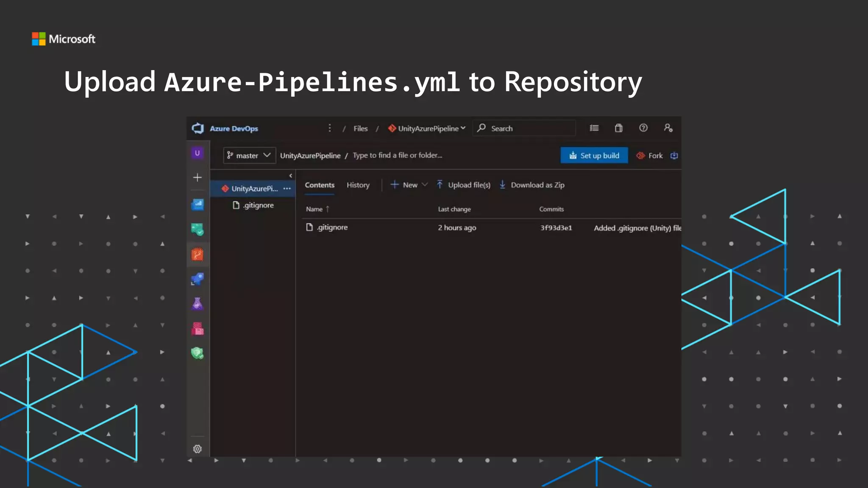Image resolution: width=868 pixels, height=488 pixels.
Task: Switch to the Contents tab
Action: pos(320,185)
